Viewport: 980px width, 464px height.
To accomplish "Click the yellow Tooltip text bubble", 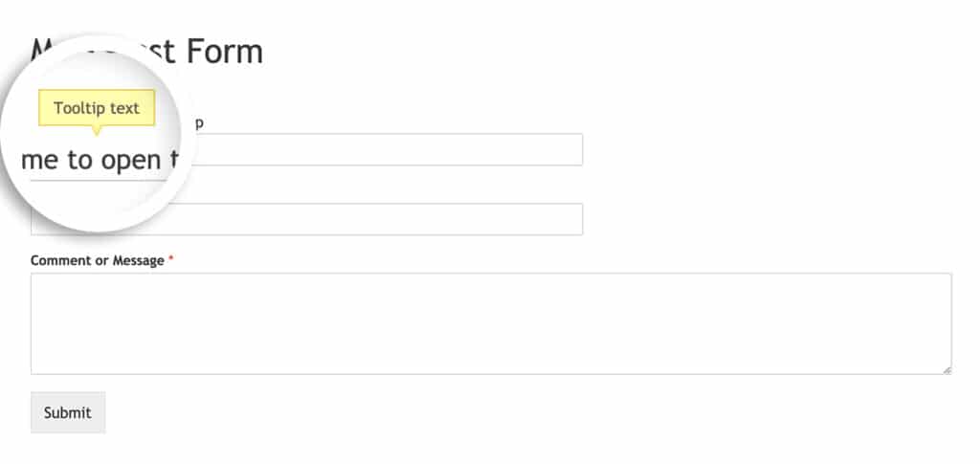I will 97,108.
